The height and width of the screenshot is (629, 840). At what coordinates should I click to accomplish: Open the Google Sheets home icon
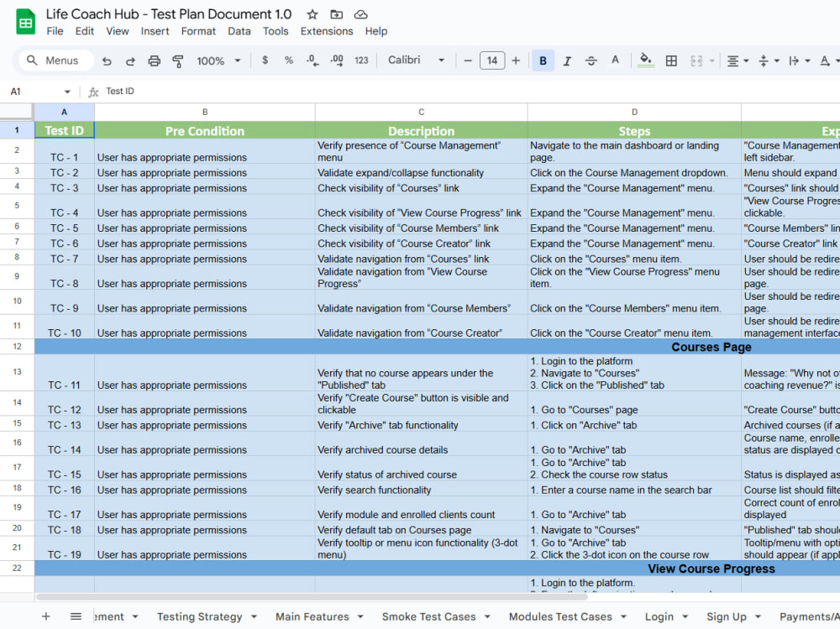coord(25,23)
